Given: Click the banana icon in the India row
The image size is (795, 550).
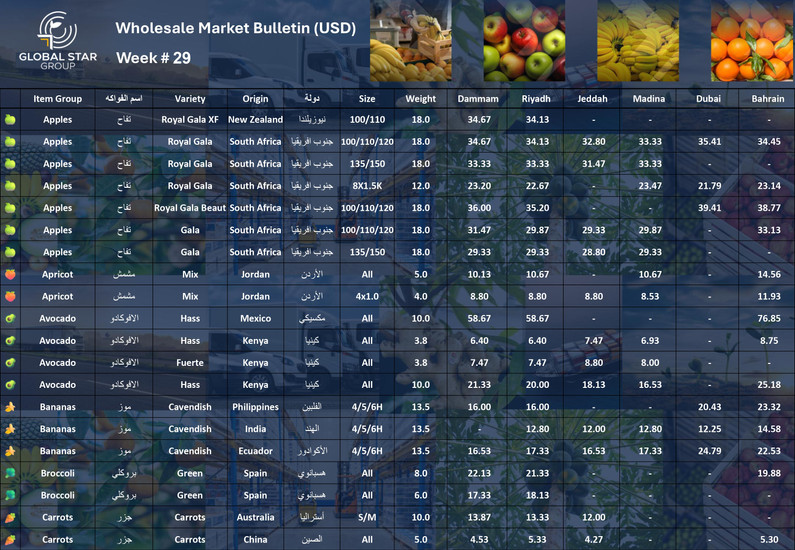Looking at the screenshot, I should coord(10,429).
